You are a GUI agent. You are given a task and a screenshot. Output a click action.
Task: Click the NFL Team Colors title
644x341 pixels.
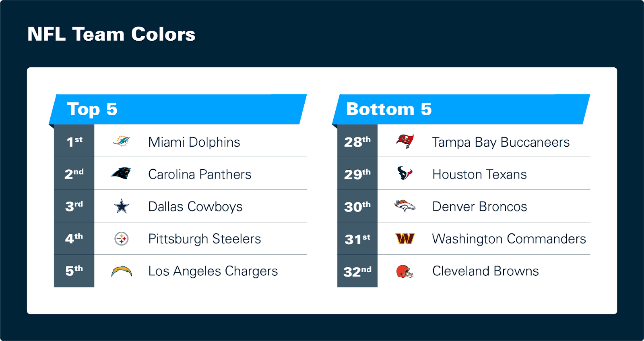[111, 34]
